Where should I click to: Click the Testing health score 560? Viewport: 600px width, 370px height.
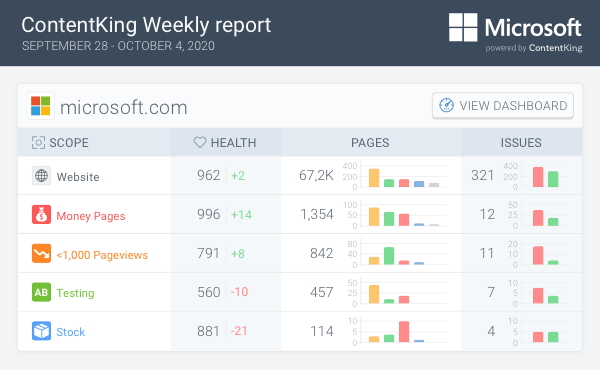[209, 292]
